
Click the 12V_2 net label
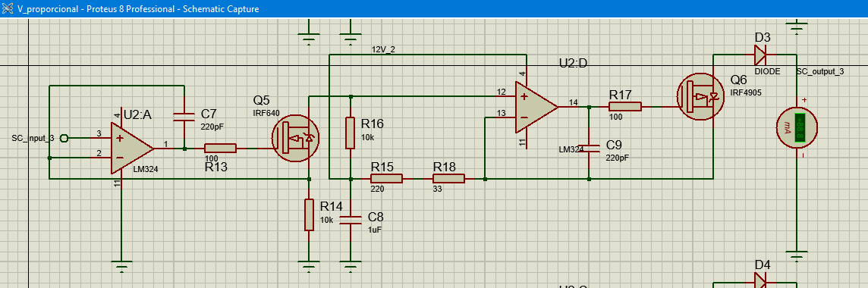383,50
